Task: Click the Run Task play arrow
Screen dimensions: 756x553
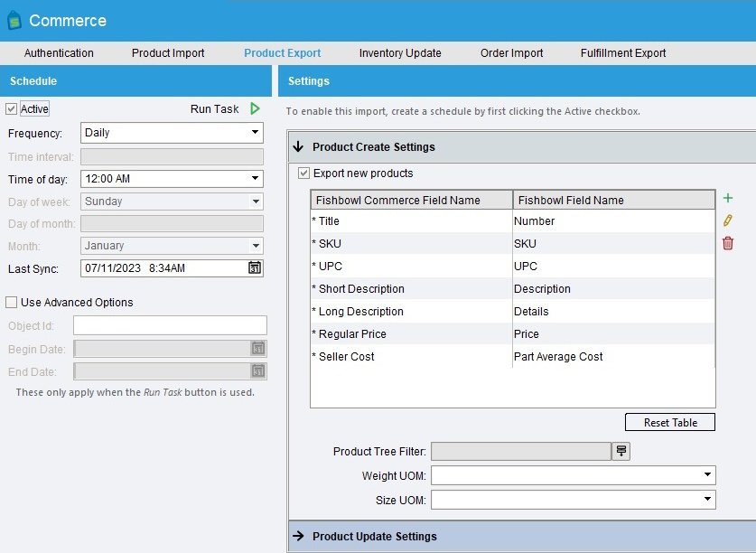Action: 254,108
